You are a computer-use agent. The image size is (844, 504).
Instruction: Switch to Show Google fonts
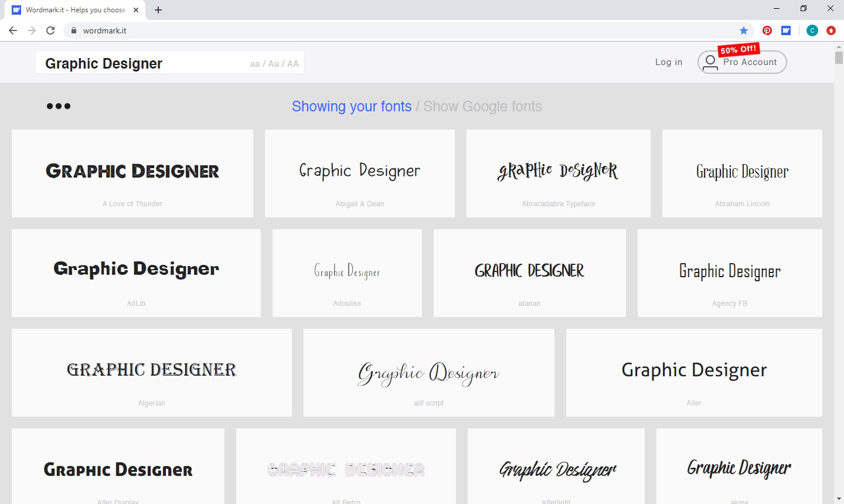coord(482,107)
